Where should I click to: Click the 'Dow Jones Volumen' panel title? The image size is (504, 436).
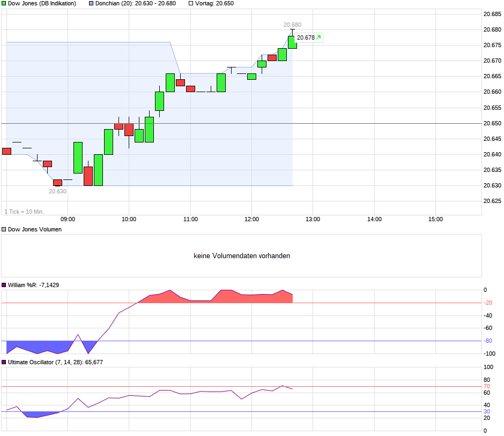coord(35,230)
